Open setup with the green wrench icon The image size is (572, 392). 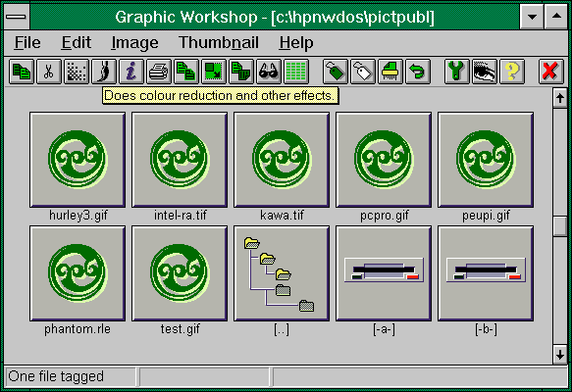pos(457,72)
